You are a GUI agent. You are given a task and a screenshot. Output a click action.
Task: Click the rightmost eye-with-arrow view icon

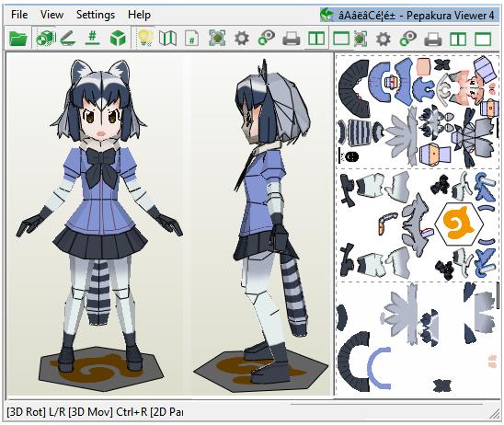tap(408, 39)
